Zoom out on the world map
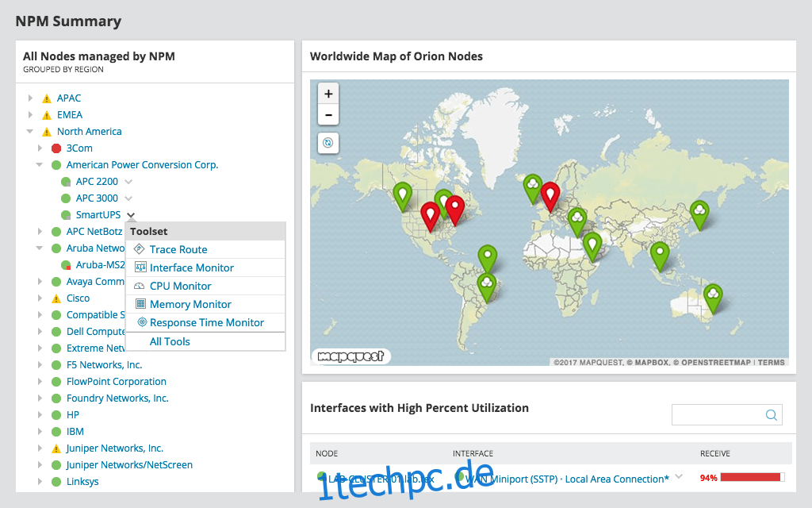 point(328,114)
